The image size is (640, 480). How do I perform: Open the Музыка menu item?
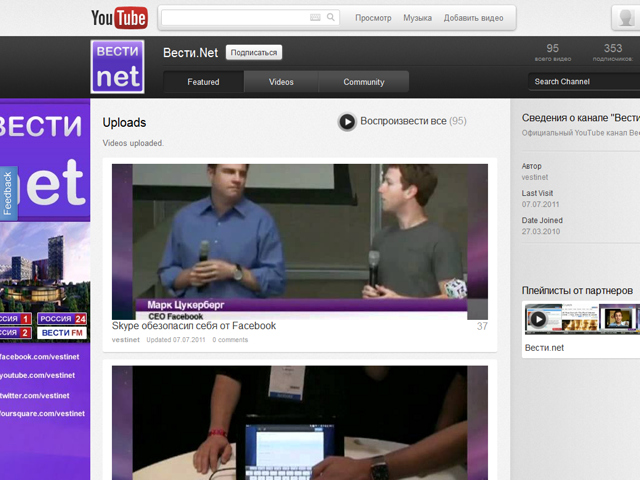pos(418,18)
